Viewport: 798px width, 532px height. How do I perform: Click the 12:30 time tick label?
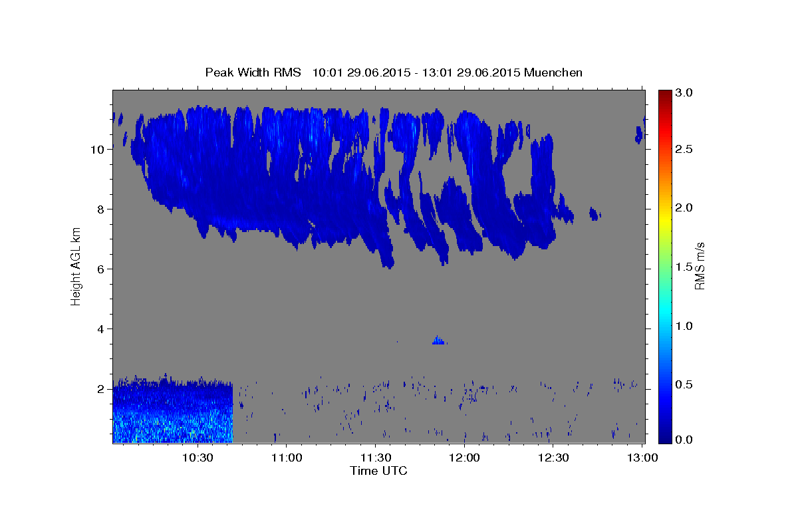[x=553, y=458]
